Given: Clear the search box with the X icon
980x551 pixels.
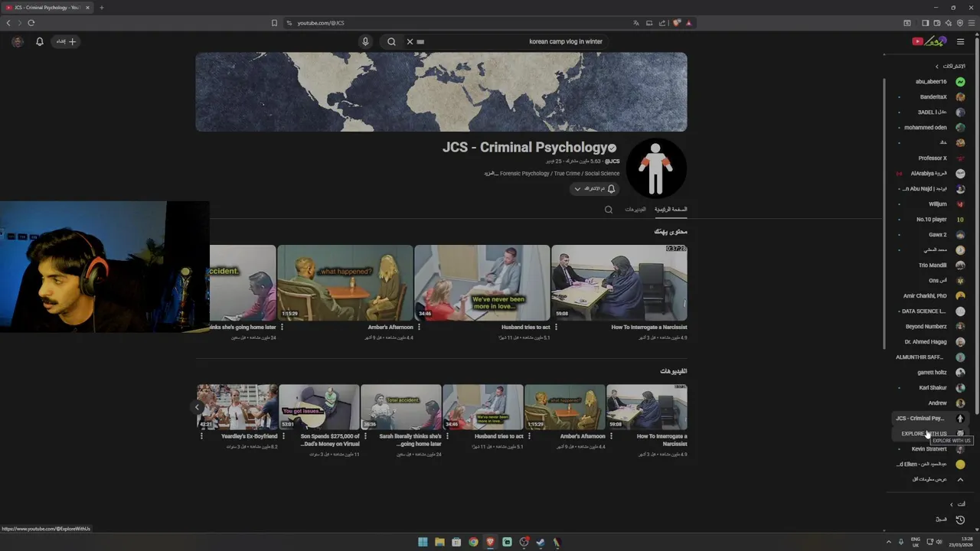Looking at the screenshot, I should coord(410,41).
